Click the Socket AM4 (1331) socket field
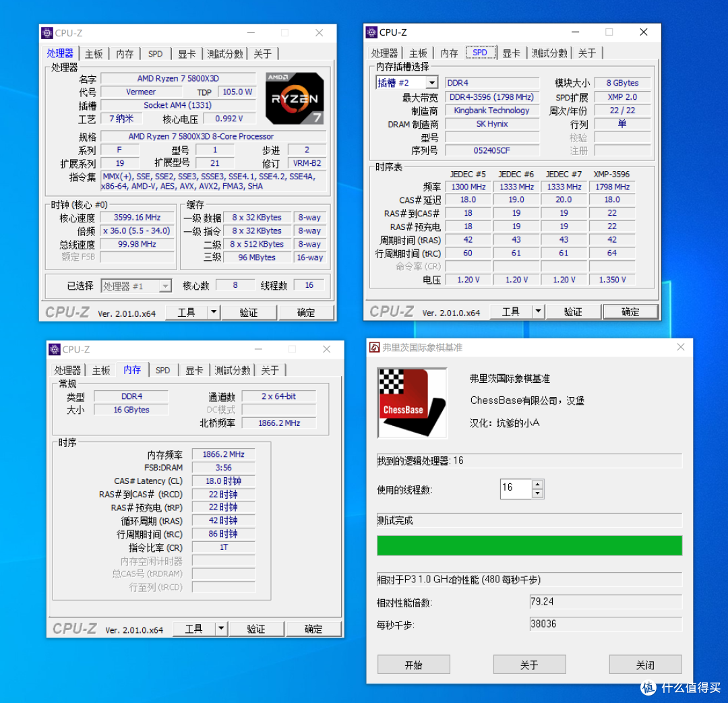This screenshot has height=703, width=728. pyautogui.click(x=178, y=105)
